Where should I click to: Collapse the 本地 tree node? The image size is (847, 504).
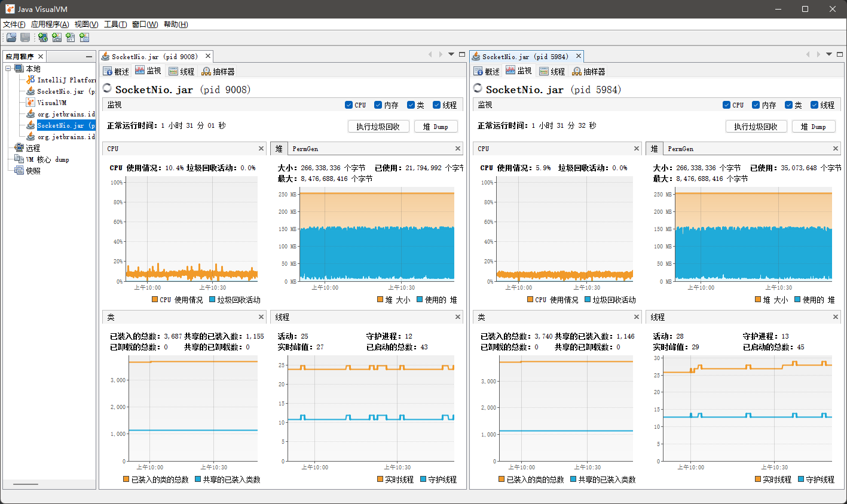coord(8,69)
